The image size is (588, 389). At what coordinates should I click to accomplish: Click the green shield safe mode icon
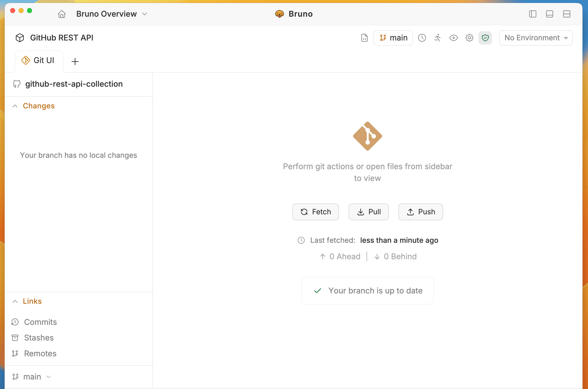pos(485,38)
